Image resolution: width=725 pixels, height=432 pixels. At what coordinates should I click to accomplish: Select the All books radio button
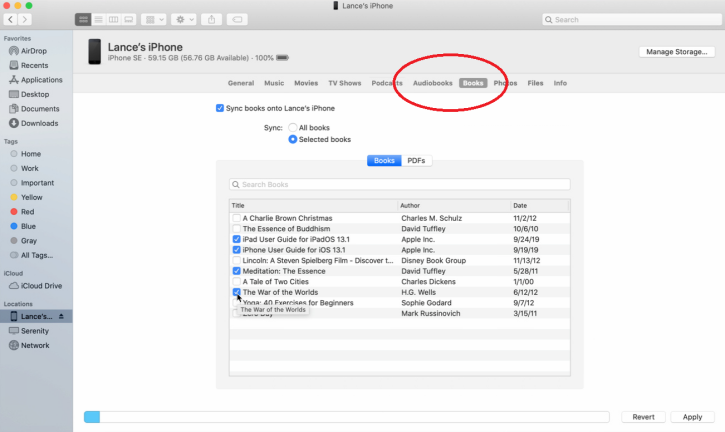pyautogui.click(x=293, y=128)
